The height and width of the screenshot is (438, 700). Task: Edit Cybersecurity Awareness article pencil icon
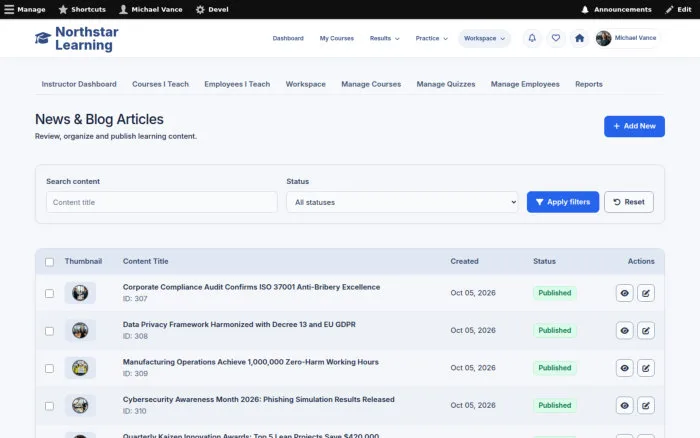[x=646, y=406]
